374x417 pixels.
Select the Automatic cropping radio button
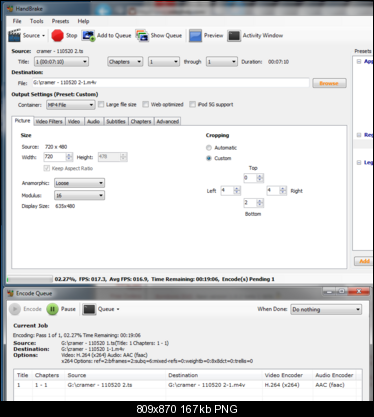(209, 148)
